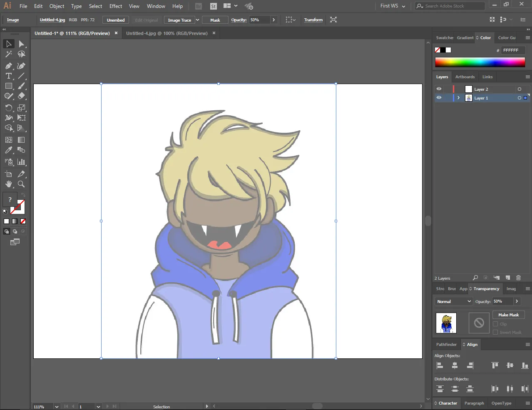Click the Transform link
532x410 pixels.
[313, 20]
